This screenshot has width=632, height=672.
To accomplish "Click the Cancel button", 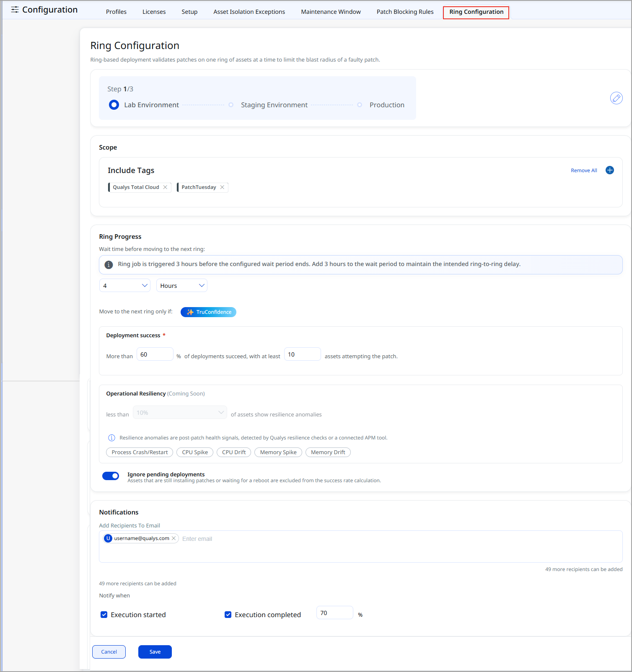I will 109,652.
